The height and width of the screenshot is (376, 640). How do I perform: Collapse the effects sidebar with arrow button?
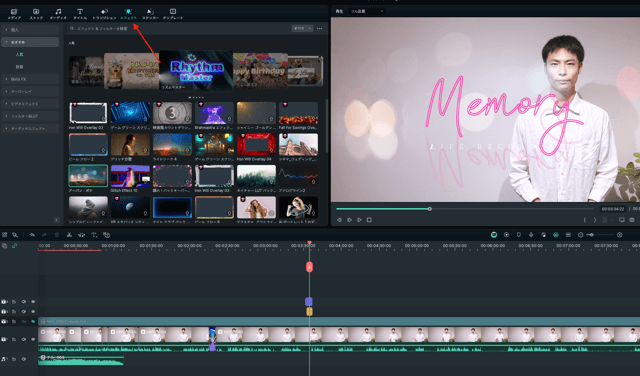tap(56, 220)
